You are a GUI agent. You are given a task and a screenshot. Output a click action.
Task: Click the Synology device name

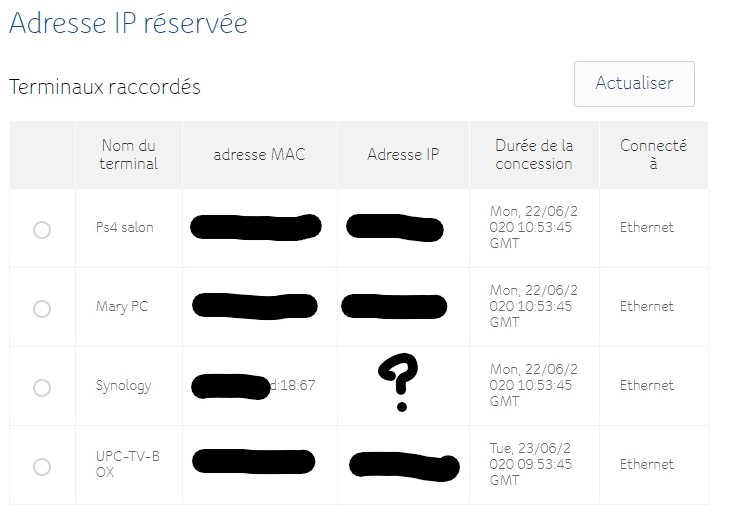tap(123, 385)
